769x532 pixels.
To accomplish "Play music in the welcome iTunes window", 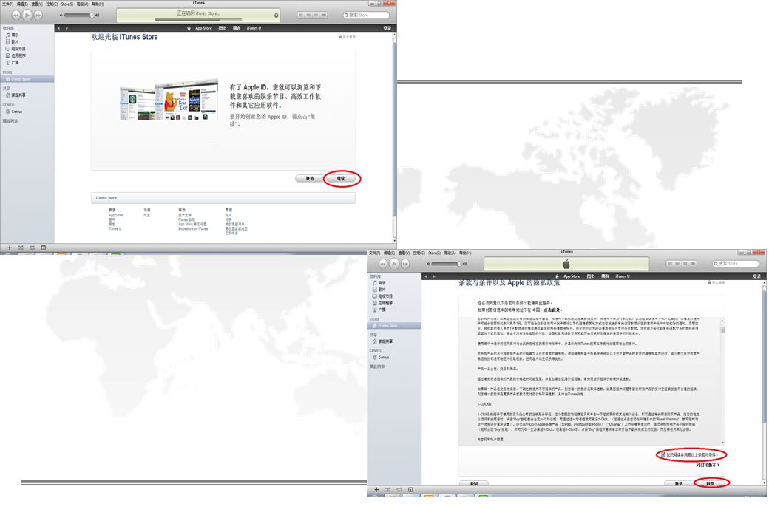I will tap(27, 16).
